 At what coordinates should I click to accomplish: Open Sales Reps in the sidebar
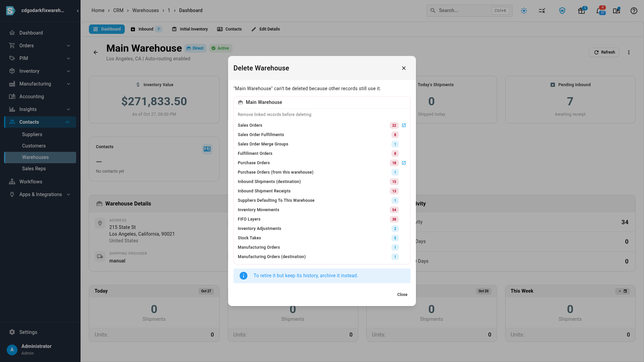34,169
